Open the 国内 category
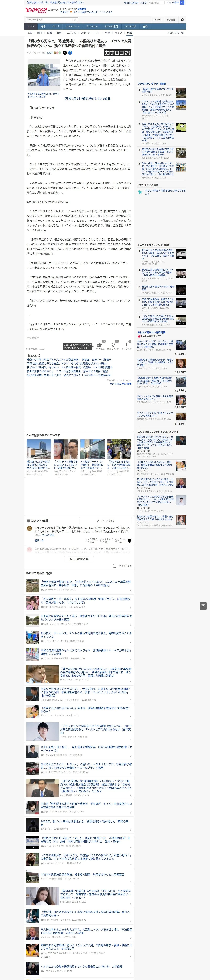 tap(40, 33)
